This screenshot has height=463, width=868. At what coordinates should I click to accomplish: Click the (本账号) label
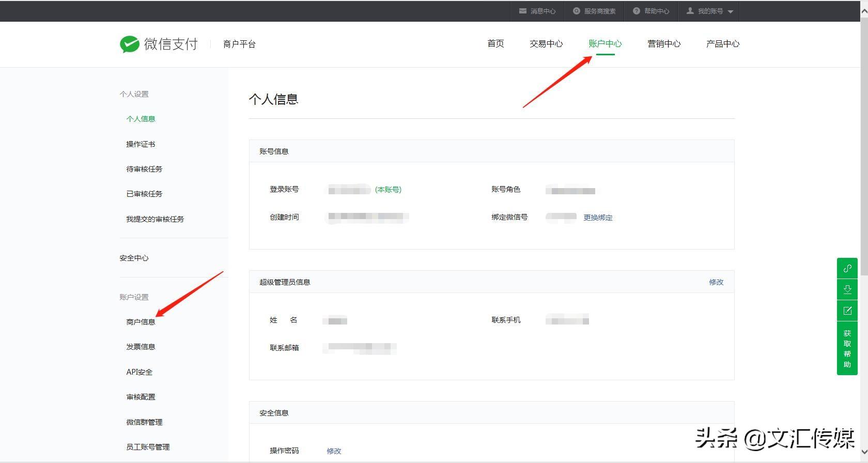point(388,190)
